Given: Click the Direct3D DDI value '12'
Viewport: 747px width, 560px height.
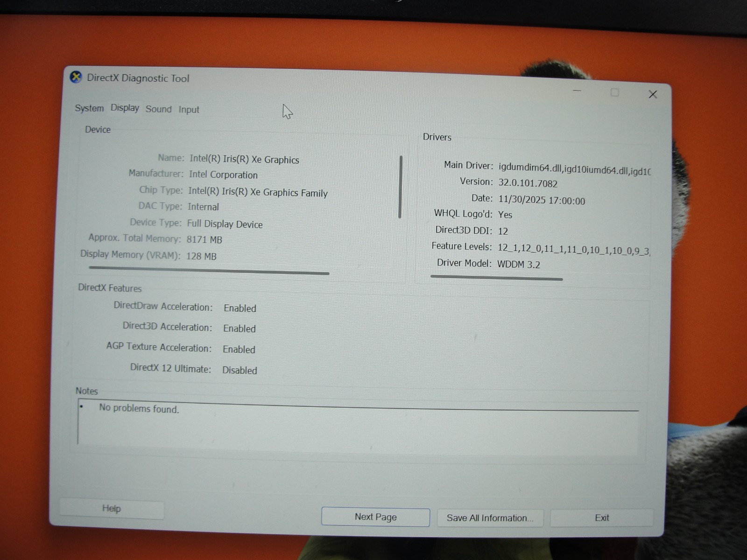Looking at the screenshot, I should pos(503,231).
